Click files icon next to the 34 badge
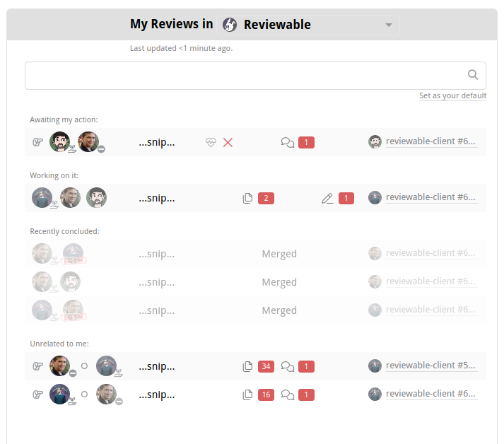The image size is (504, 444). pos(247,366)
